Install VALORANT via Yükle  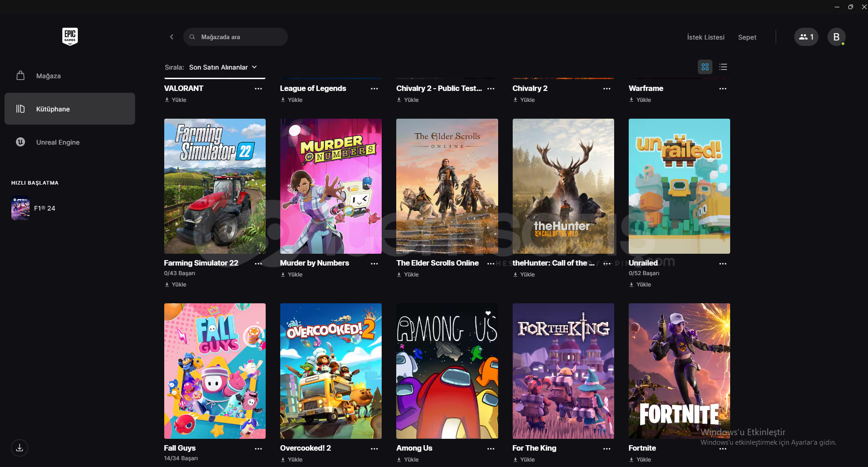coord(176,100)
